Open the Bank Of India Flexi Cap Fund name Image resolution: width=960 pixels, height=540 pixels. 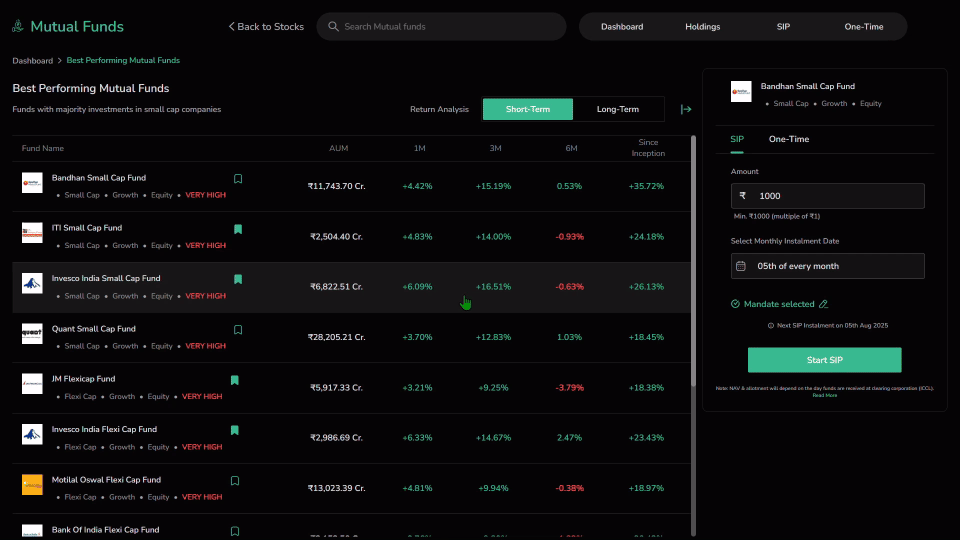(105, 531)
